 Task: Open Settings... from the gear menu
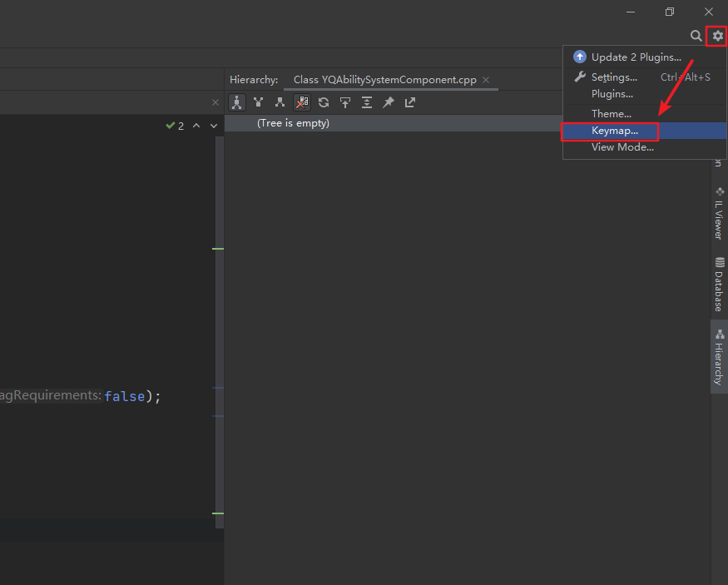click(645, 77)
